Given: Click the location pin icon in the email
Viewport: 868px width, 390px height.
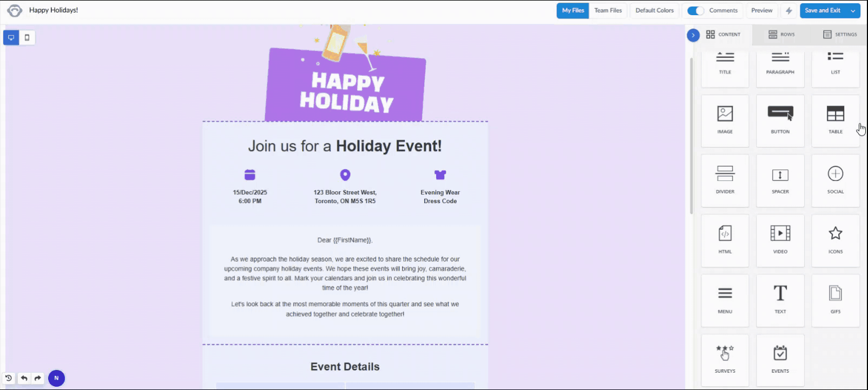Looking at the screenshot, I should coord(345,174).
